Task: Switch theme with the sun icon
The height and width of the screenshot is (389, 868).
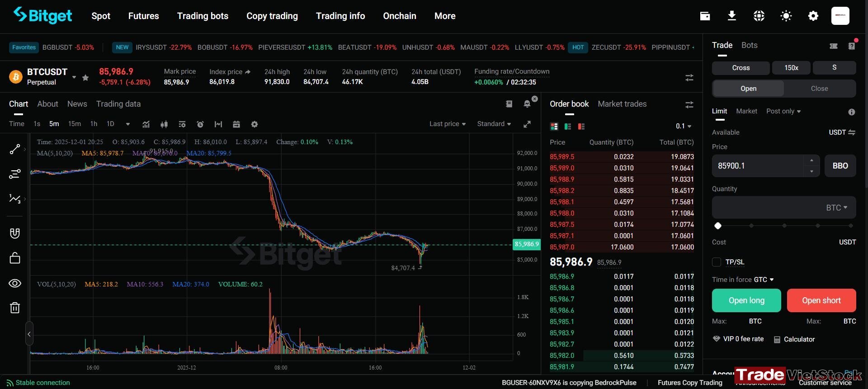Action: point(786,16)
